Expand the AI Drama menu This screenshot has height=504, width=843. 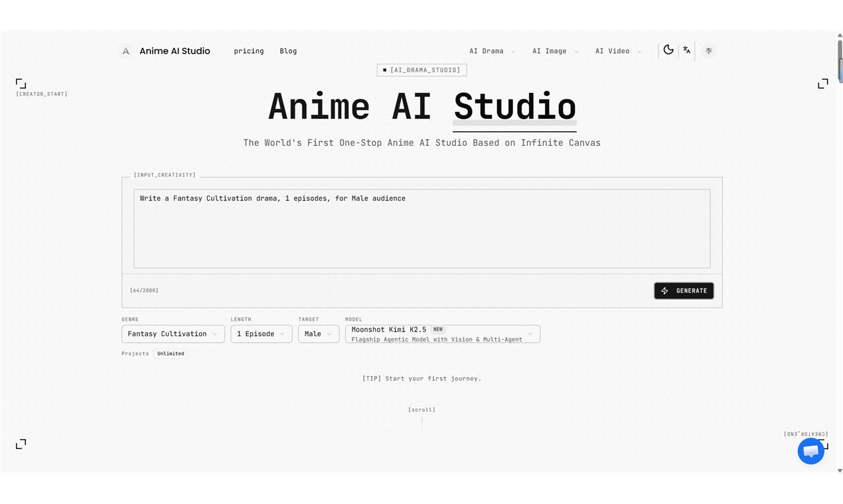click(x=492, y=51)
